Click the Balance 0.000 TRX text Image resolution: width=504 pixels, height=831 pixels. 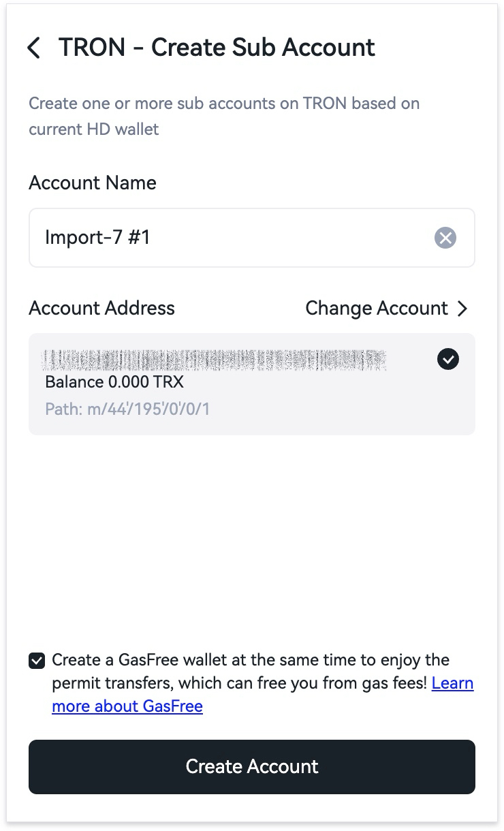(114, 382)
